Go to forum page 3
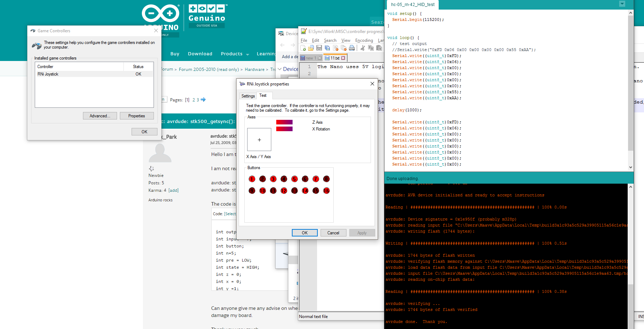The height and width of the screenshot is (329, 644). tap(198, 100)
